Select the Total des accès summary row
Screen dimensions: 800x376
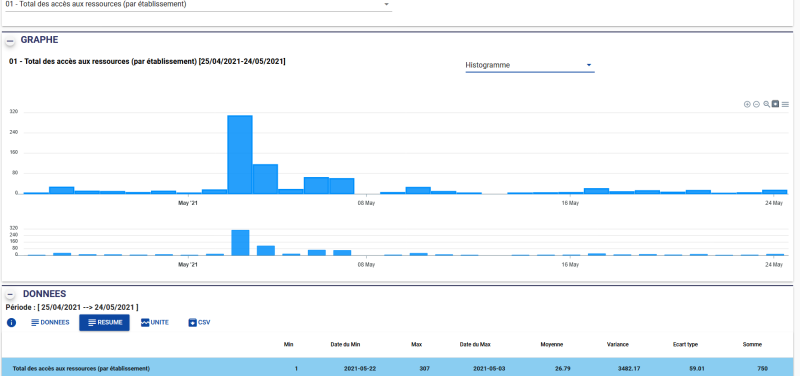[x=400, y=367]
